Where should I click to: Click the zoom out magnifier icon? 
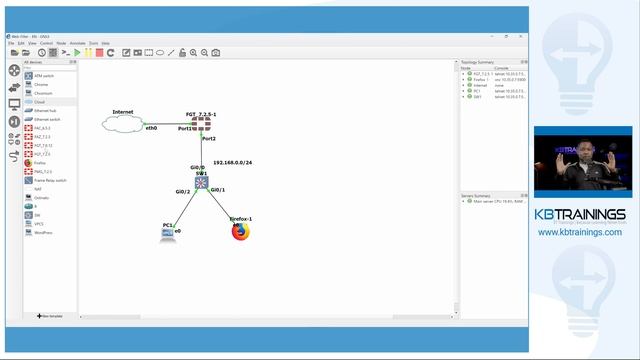click(x=204, y=53)
